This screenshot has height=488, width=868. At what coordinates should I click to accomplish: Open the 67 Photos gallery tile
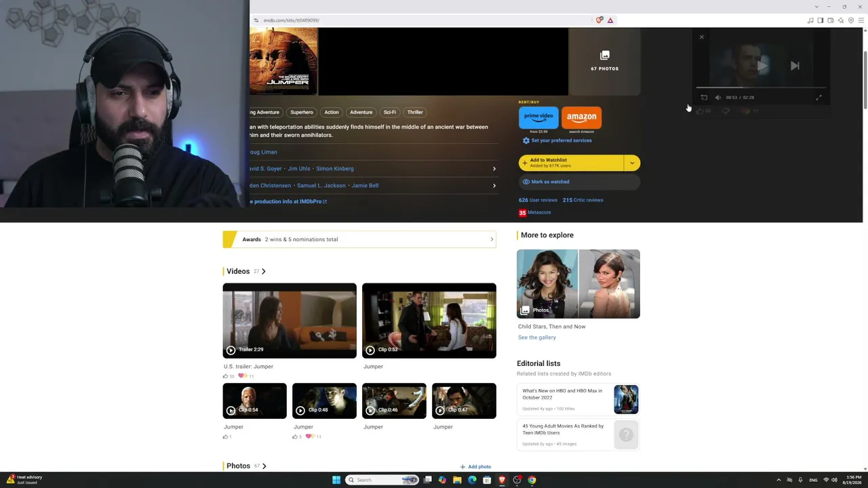(604, 61)
